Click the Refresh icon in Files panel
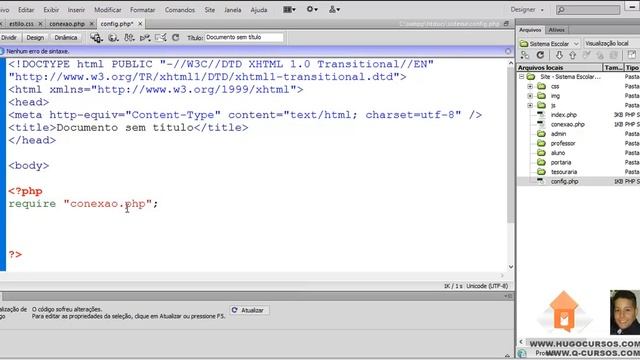This screenshot has width=640, height=360. pyautogui.click(x=540, y=55)
